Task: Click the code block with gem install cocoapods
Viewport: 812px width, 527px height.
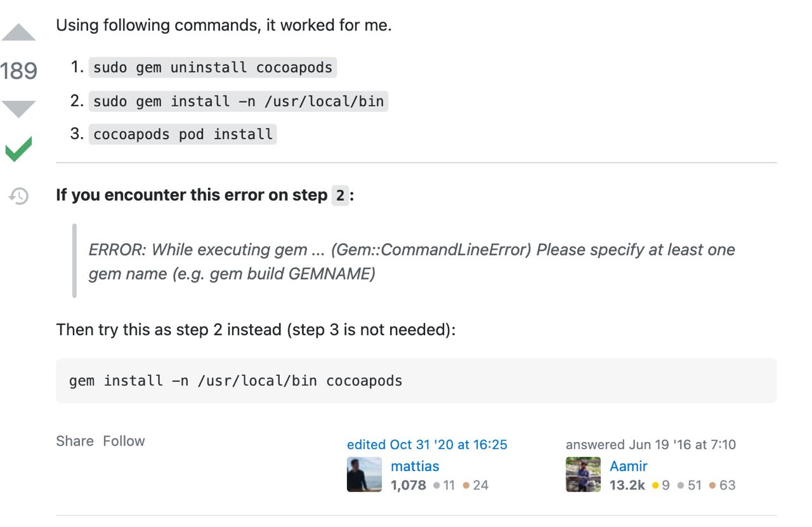Action: [x=416, y=380]
